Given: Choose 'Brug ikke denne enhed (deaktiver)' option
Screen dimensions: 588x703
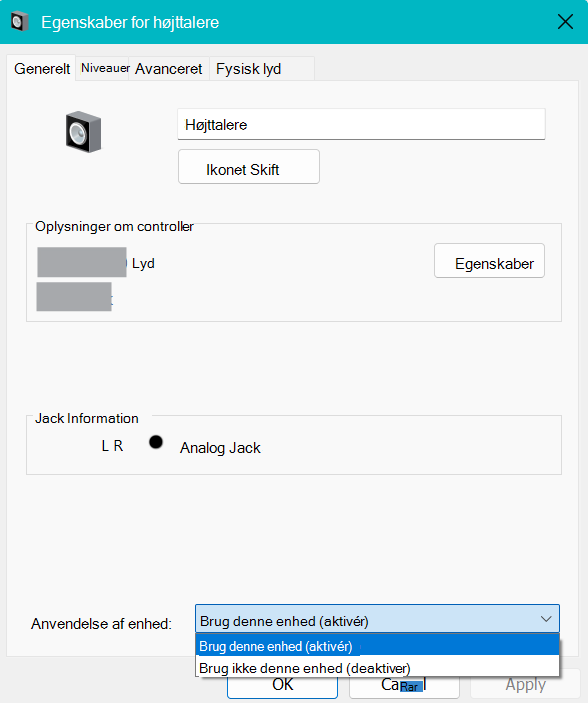Looking at the screenshot, I should coord(377,667).
